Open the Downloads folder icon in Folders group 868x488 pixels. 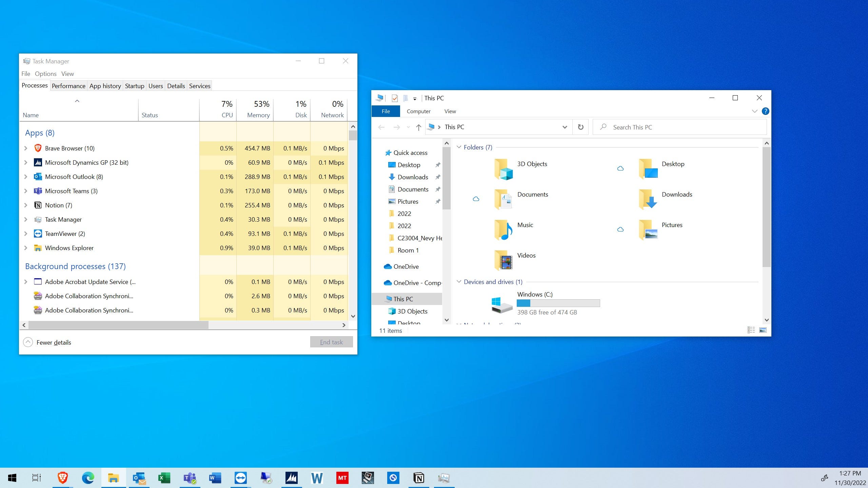pos(648,200)
